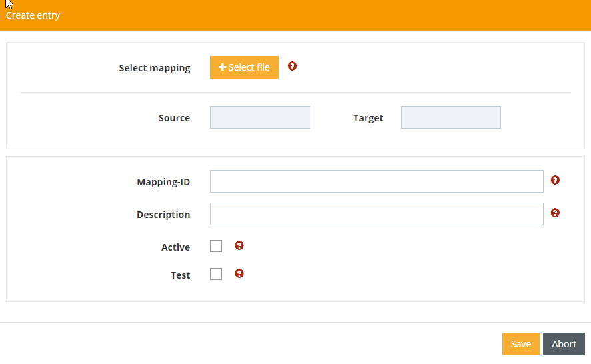
Task: Enable the Active checkbox
Action: click(216, 247)
